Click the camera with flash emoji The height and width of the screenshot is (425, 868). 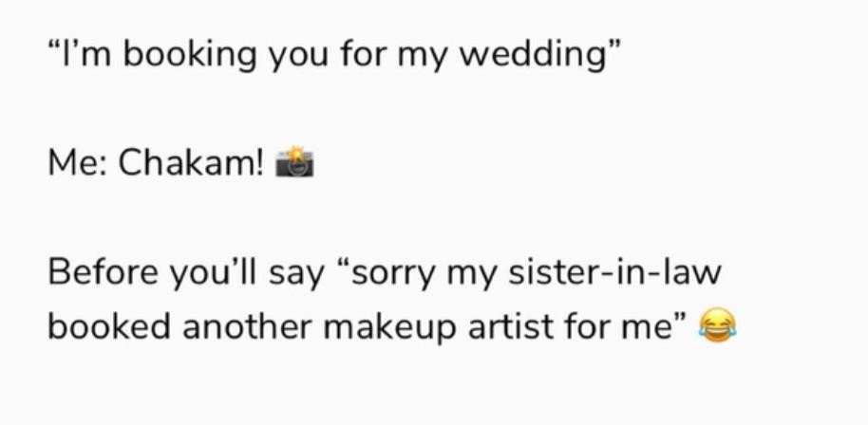(x=294, y=161)
